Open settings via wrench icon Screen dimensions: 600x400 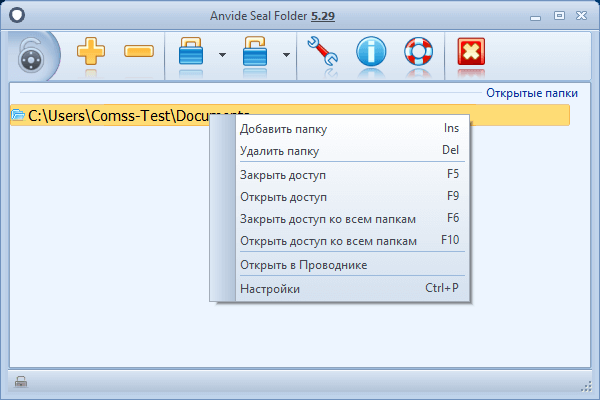tap(322, 51)
